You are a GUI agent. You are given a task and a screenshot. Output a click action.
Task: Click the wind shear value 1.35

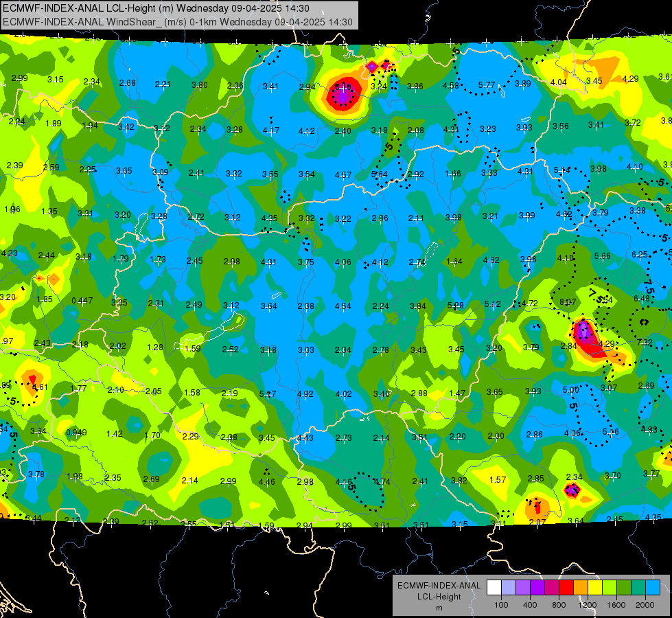(x=49, y=211)
